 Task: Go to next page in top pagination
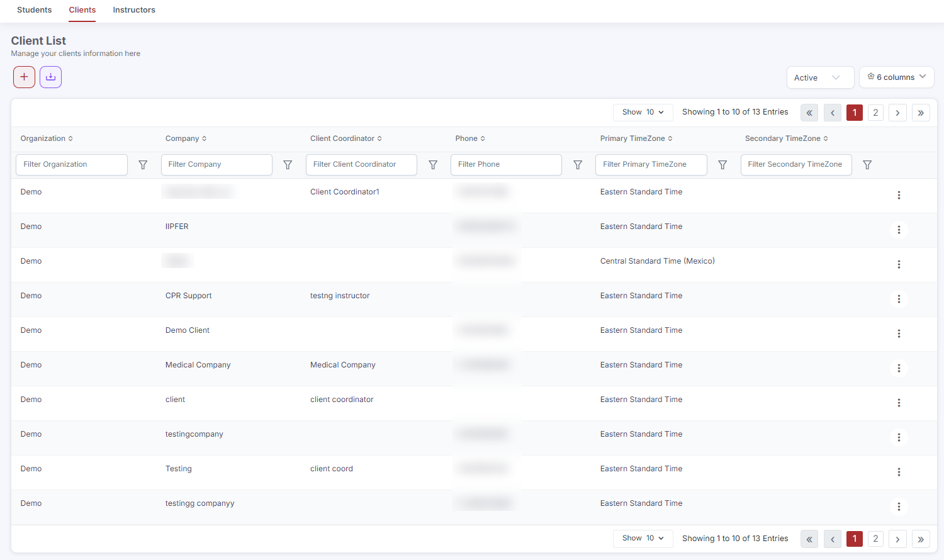pos(898,113)
